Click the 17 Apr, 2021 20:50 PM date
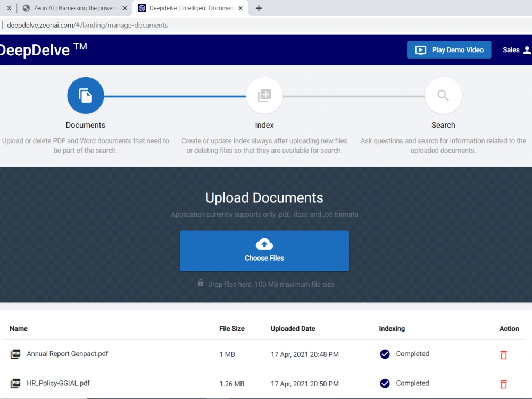 pos(305,384)
